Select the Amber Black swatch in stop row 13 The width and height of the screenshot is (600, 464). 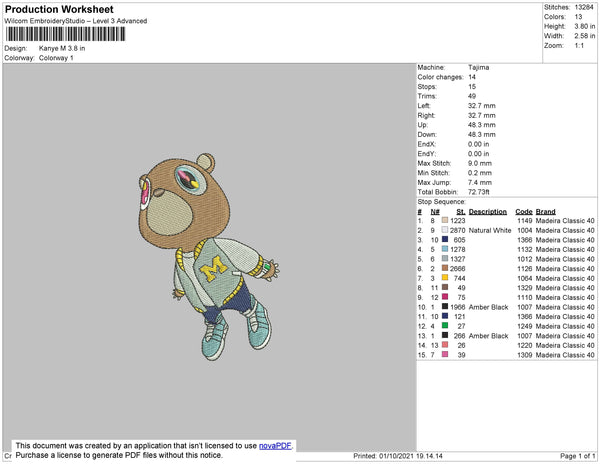(445, 335)
